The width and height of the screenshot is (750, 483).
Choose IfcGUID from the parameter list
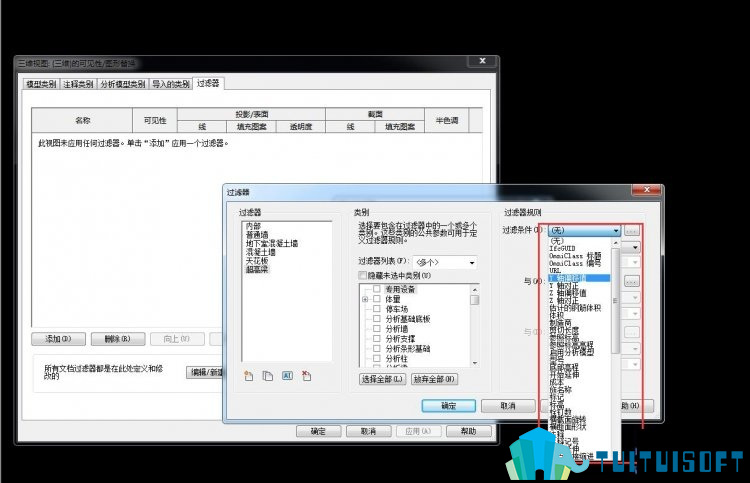(x=562, y=249)
